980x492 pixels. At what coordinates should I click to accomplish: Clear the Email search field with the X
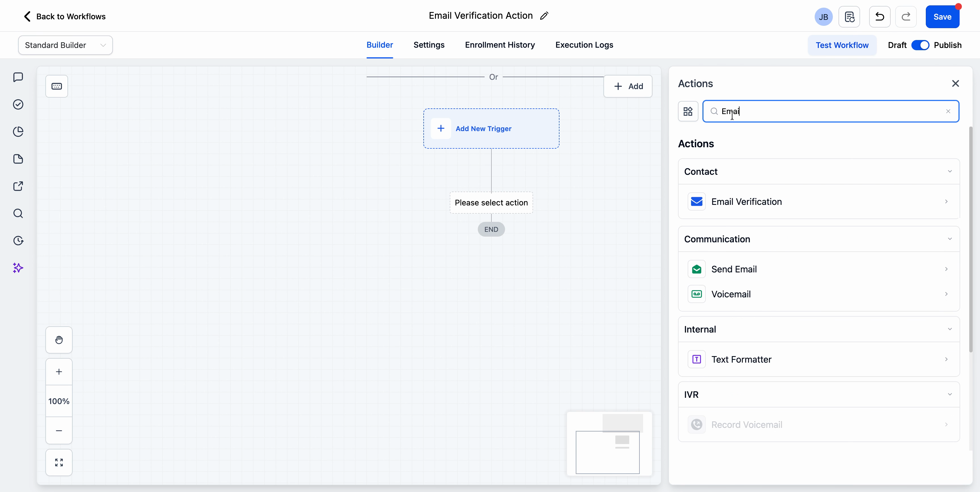click(948, 111)
